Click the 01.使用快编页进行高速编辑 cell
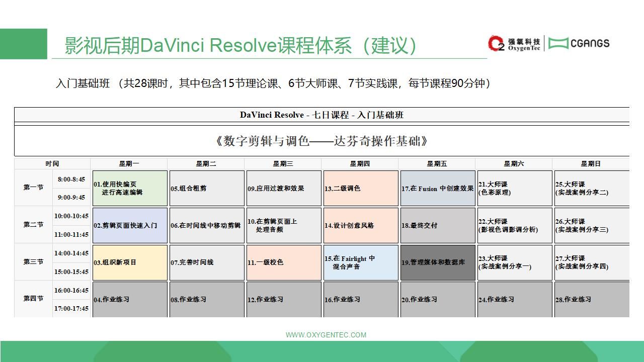This screenshot has height=362, width=644. (x=130, y=188)
